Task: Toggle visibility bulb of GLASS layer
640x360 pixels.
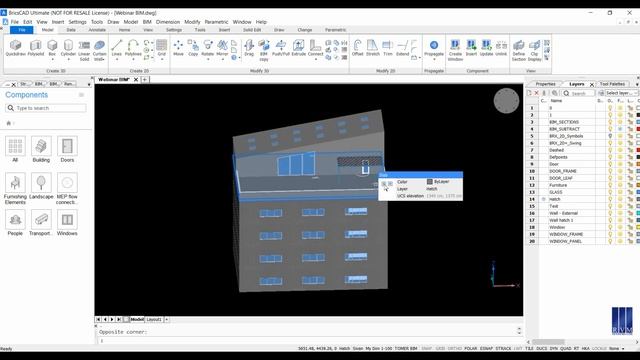Action: point(610,192)
